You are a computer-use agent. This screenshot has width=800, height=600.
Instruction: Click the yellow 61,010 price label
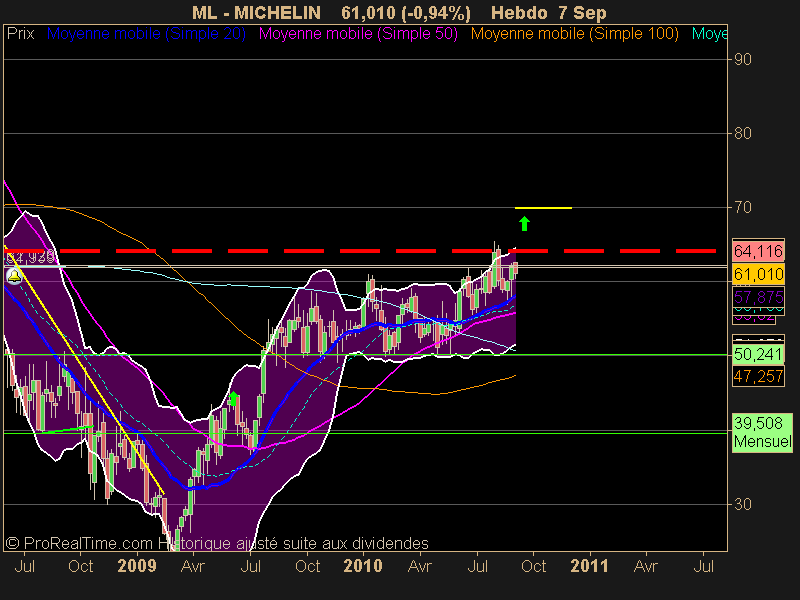(x=758, y=274)
